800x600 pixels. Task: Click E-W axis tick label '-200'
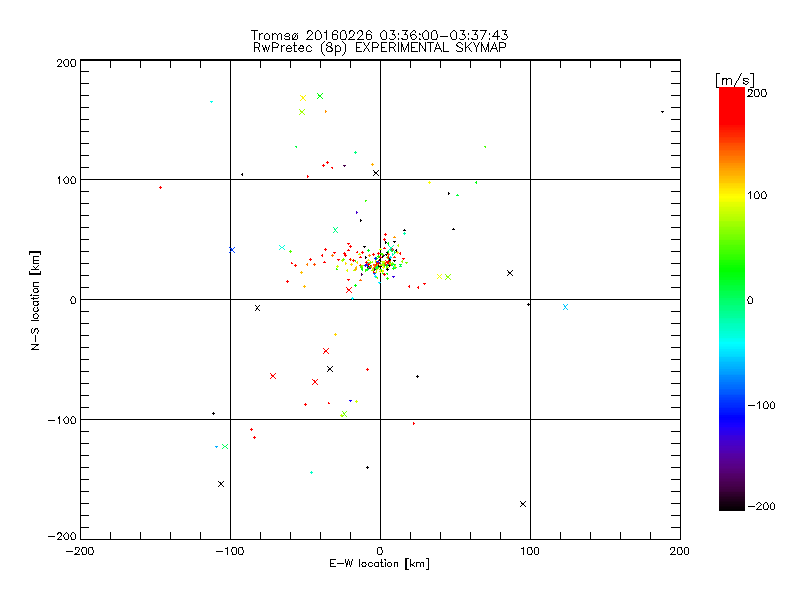tap(81, 552)
